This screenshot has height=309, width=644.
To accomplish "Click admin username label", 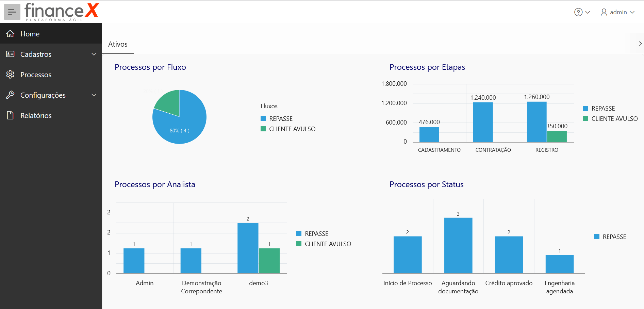I will pos(618,12).
